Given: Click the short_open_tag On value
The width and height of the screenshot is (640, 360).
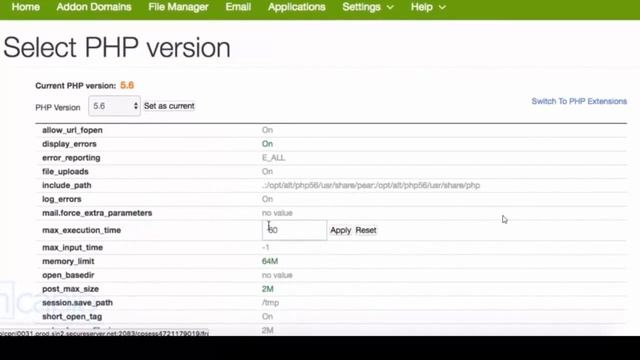Looking at the screenshot, I should (x=267, y=317).
